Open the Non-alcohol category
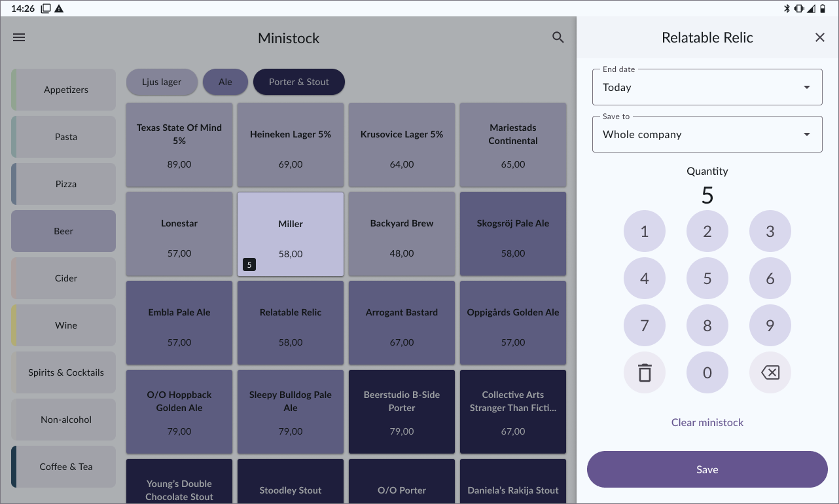The width and height of the screenshot is (839, 504). pos(63,420)
